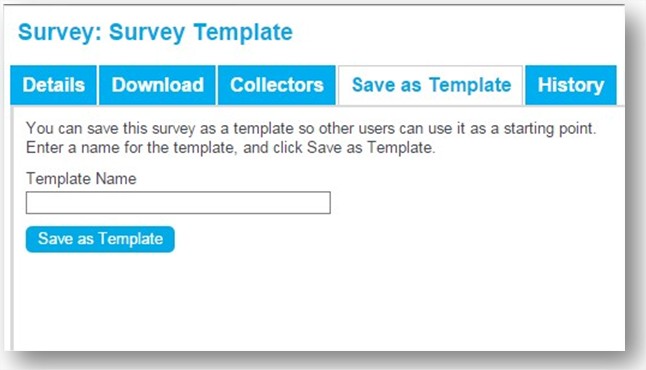
Task: Click the sentence starting 'You can save this survey'
Action: pos(311,129)
